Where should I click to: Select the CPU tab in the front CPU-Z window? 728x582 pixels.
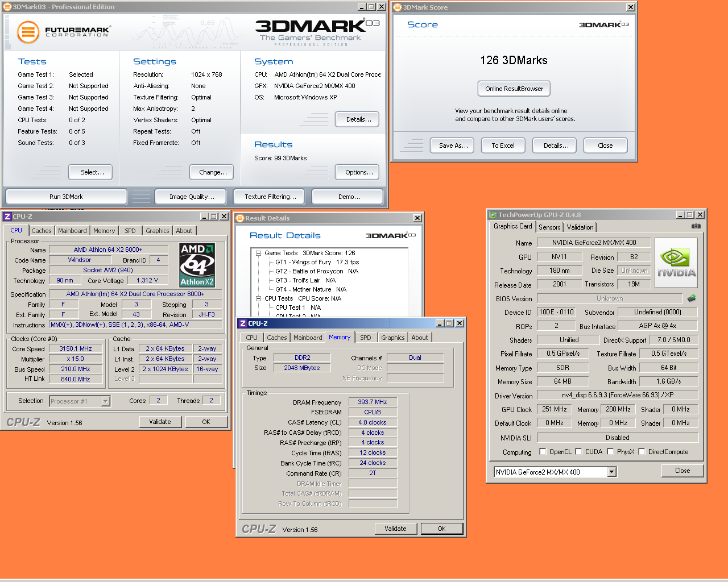click(252, 338)
